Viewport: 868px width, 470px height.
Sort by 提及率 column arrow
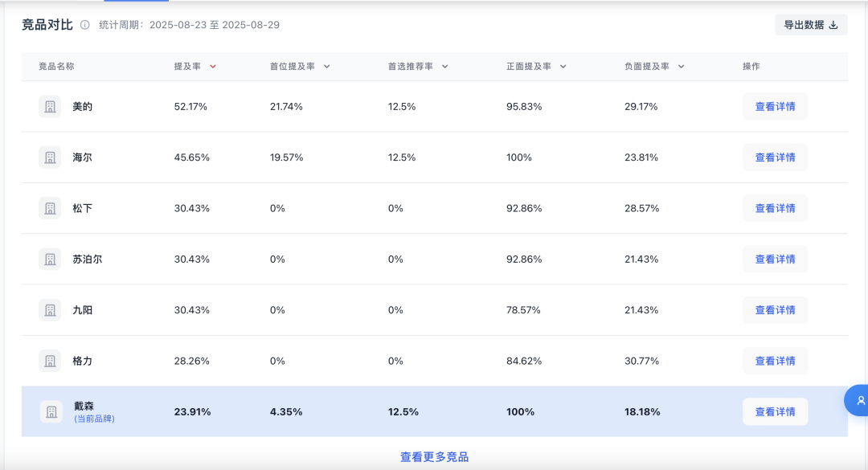click(x=212, y=67)
